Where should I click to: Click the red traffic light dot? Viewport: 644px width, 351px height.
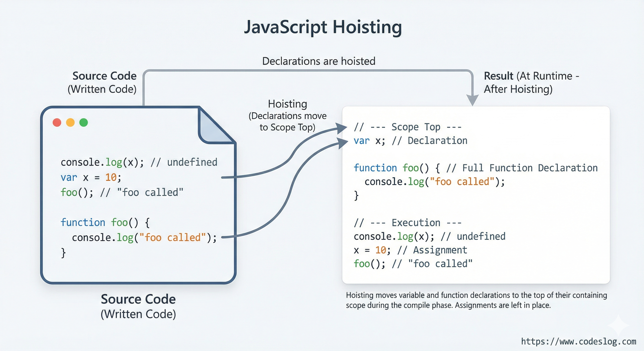point(57,122)
